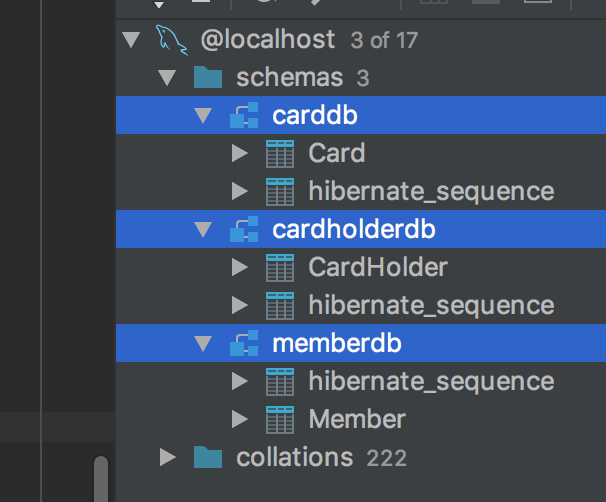606x502 pixels.
Task: Expand the Card table node
Action: pyautogui.click(x=240, y=153)
